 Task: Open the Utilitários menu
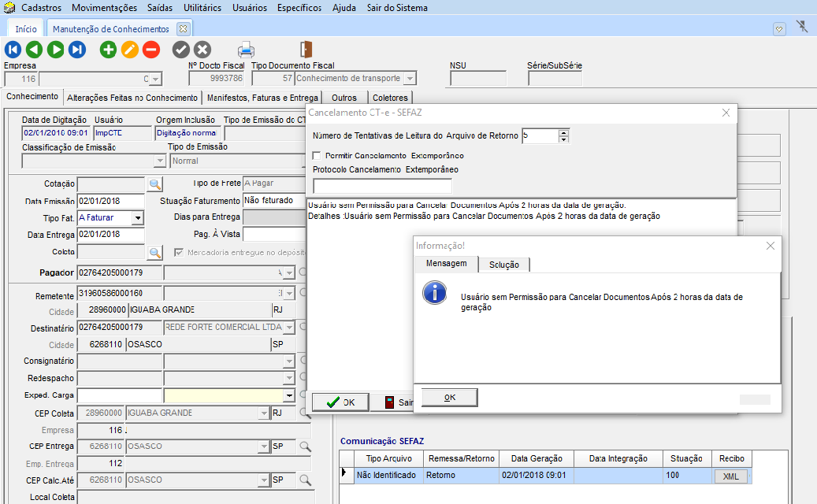click(x=202, y=8)
